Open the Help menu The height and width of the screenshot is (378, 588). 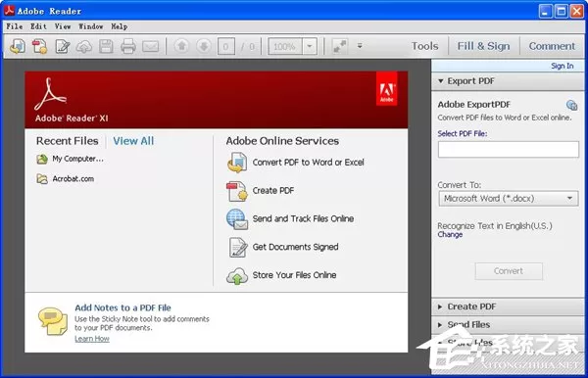(120, 26)
